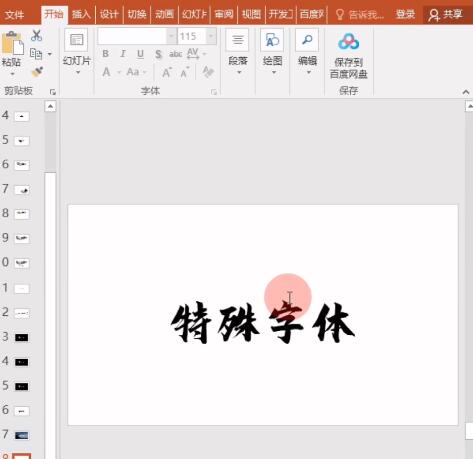Select the Format Painter brush icon

pyautogui.click(x=37, y=71)
